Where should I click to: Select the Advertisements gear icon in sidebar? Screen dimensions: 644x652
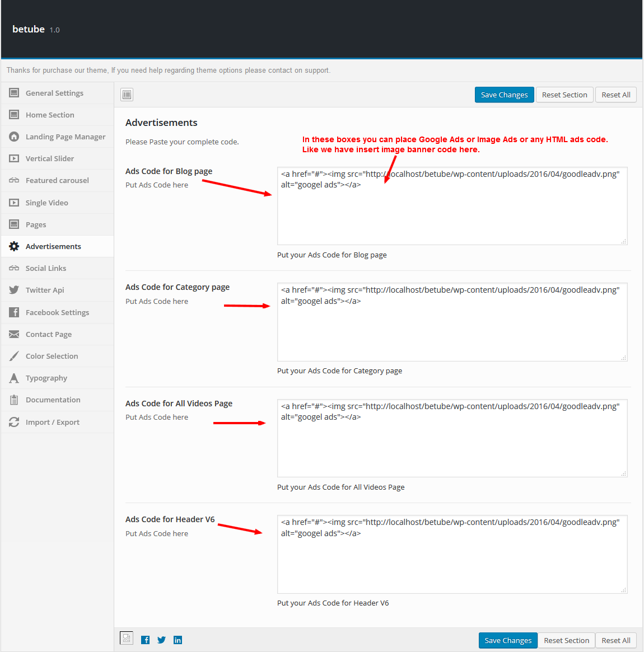tap(13, 246)
